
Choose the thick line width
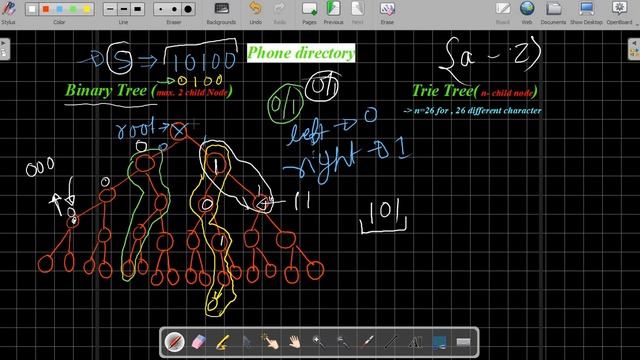pyautogui.click(x=138, y=9)
